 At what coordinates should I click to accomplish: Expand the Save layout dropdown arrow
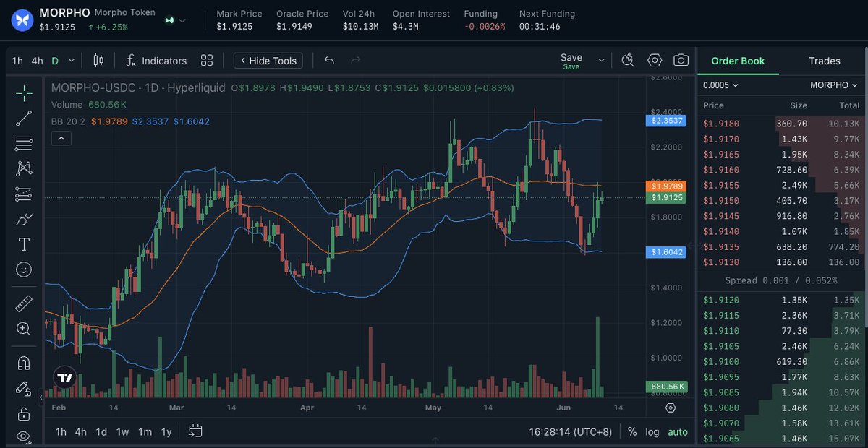[601, 61]
